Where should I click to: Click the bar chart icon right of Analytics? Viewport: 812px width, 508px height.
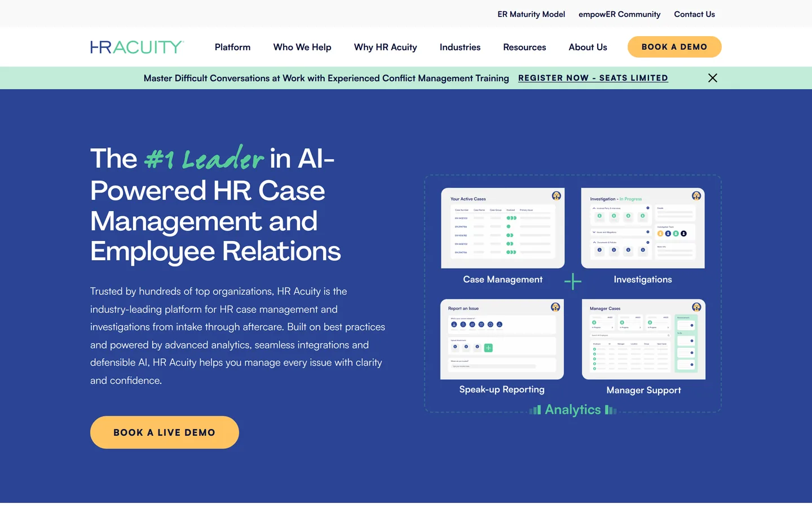611,410
